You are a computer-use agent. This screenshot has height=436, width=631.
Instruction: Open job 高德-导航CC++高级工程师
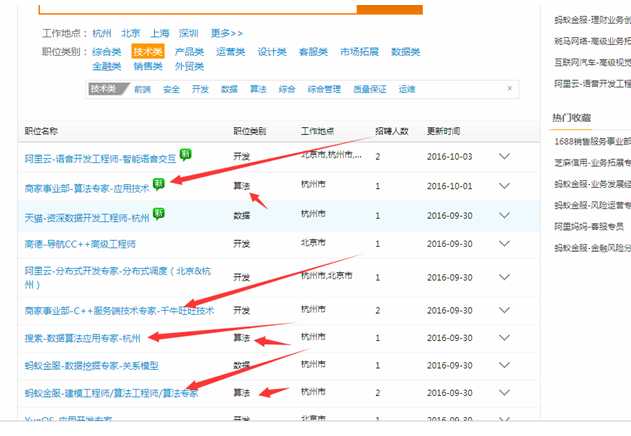(x=80, y=244)
